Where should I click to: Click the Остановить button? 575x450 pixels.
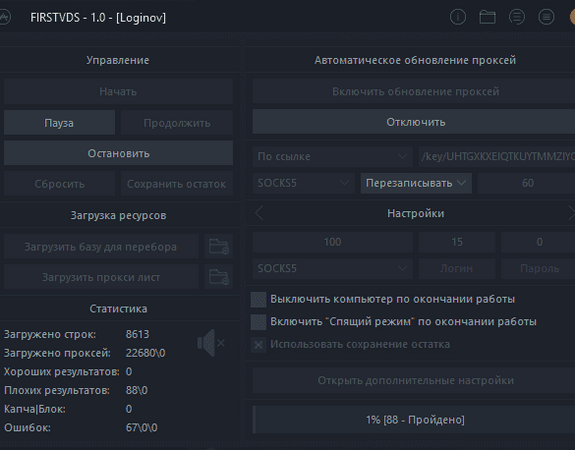point(118,153)
